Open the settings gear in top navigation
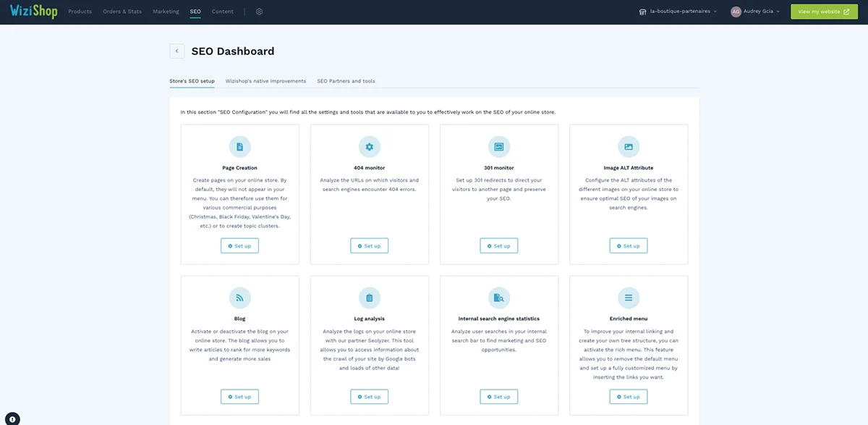 click(x=260, y=12)
